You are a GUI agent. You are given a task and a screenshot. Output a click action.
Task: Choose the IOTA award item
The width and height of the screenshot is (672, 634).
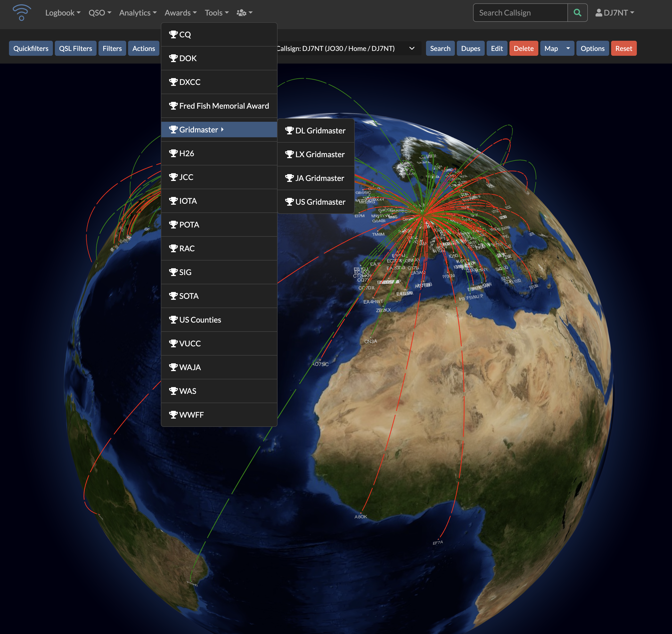[x=219, y=201]
